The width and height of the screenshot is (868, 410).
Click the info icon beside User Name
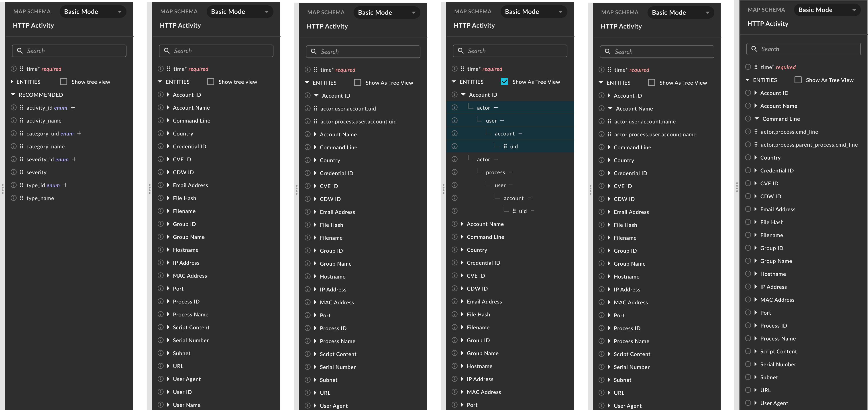[x=160, y=405]
